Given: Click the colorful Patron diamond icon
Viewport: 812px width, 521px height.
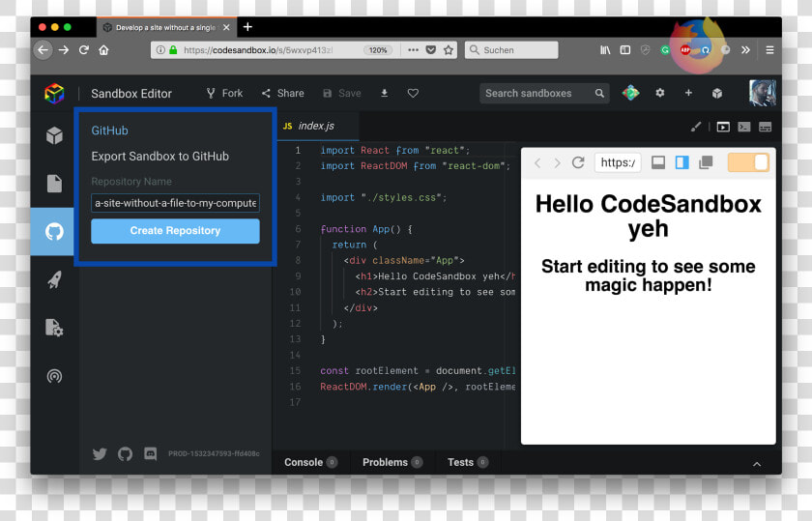Looking at the screenshot, I should pyautogui.click(x=630, y=93).
